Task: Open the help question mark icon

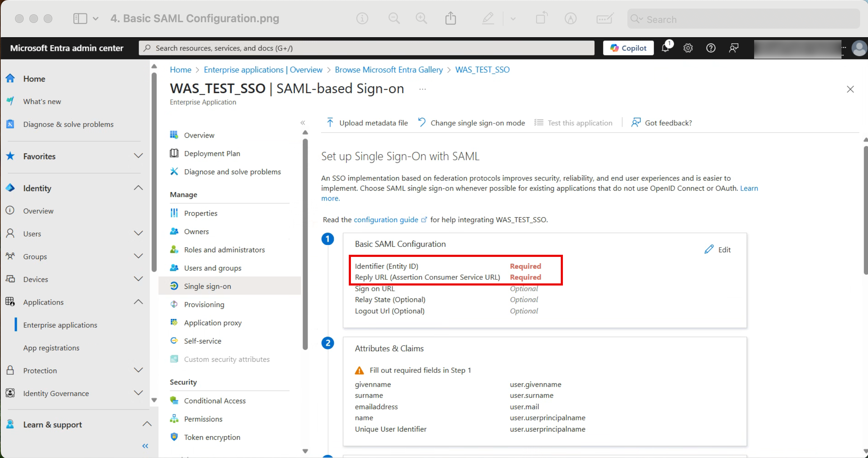Action: pyautogui.click(x=711, y=48)
